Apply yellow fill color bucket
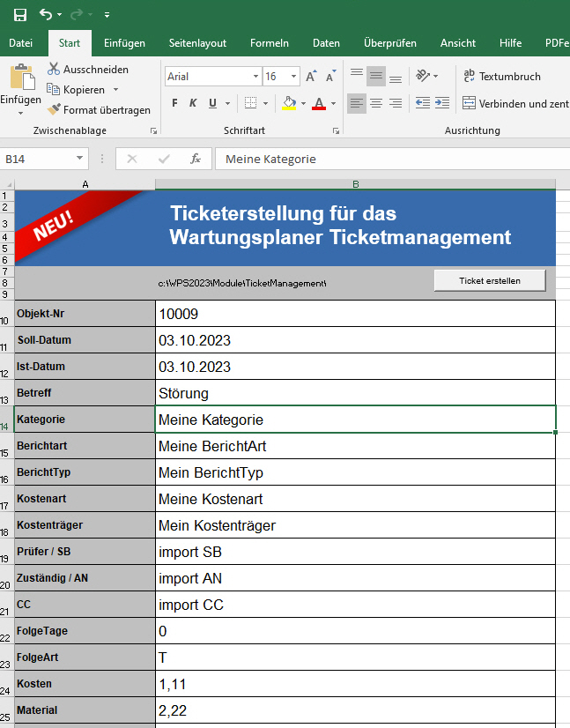Screen dimensions: 570x728 click(289, 103)
